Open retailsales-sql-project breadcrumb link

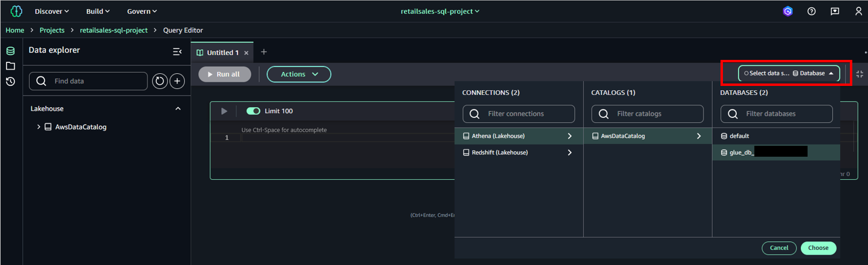coord(114,30)
